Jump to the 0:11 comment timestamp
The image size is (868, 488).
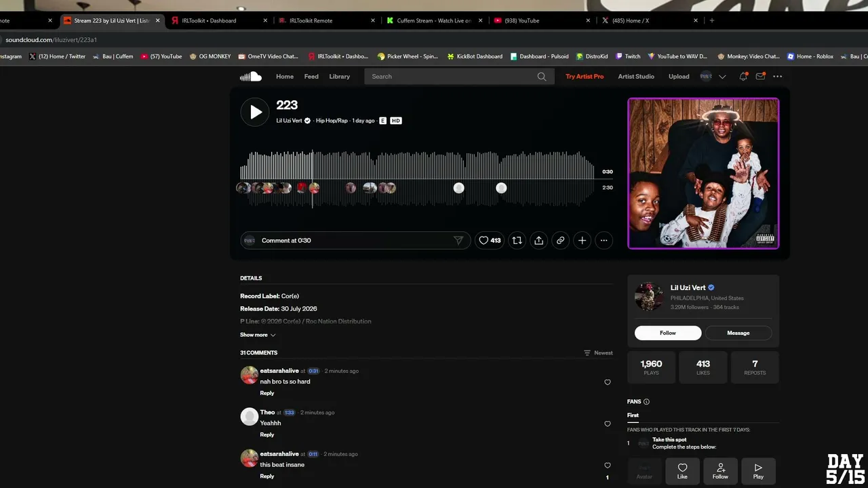pos(313,454)
